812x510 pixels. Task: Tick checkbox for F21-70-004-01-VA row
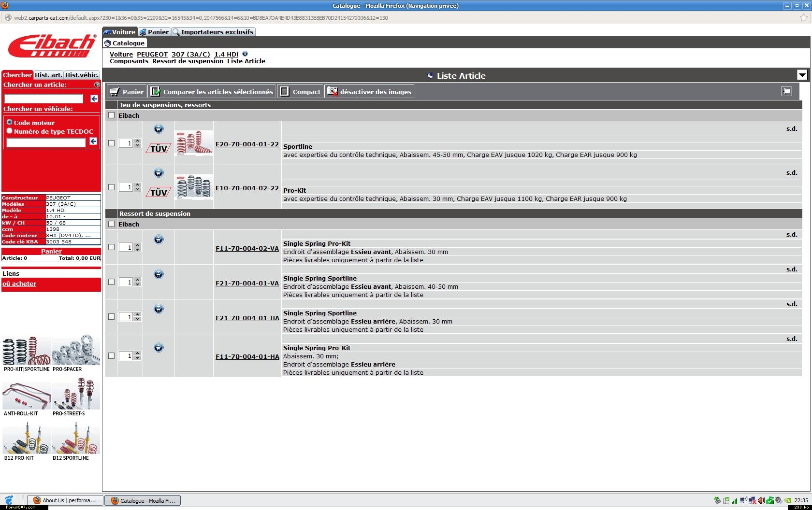click(112, 282)
